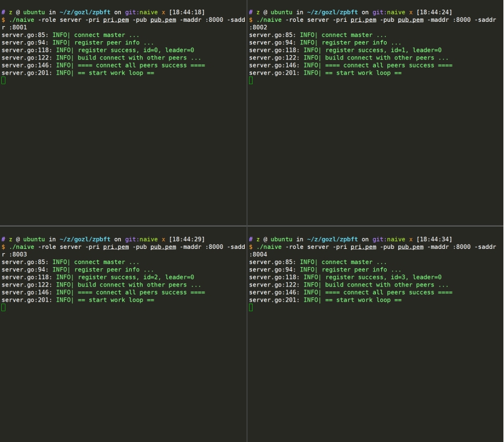
Task: Click the vertical divider between top panes
Action: (x=247, y=112)
